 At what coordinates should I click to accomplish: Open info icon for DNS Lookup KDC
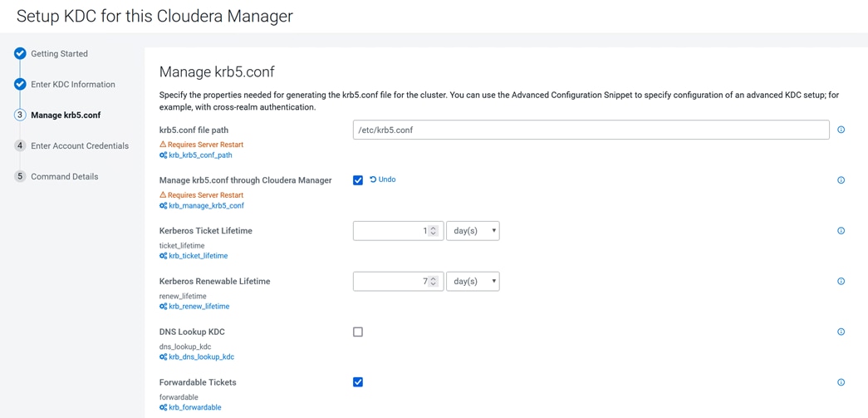point(841,332)
